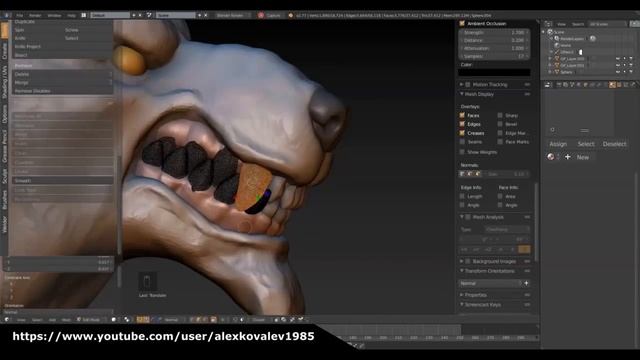Click the vertex normals display icon

pos(462,174)
